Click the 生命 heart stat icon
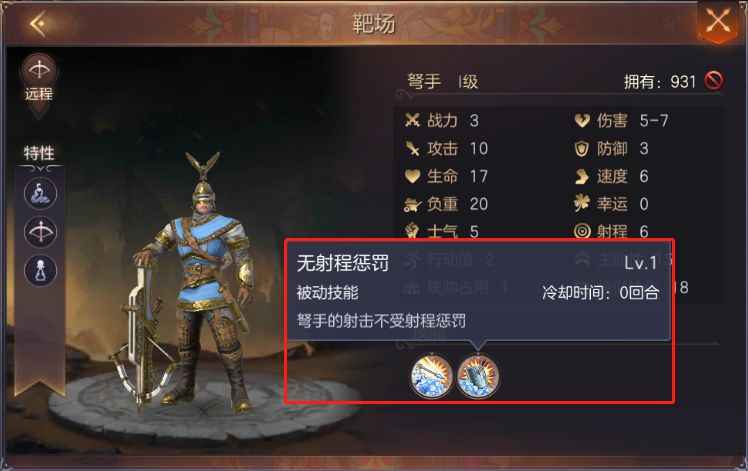 pyautogui.click(x=412, y=177)
